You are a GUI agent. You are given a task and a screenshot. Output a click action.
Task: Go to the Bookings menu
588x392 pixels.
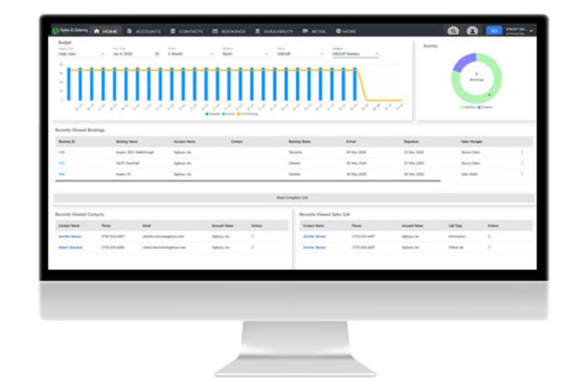229,31
